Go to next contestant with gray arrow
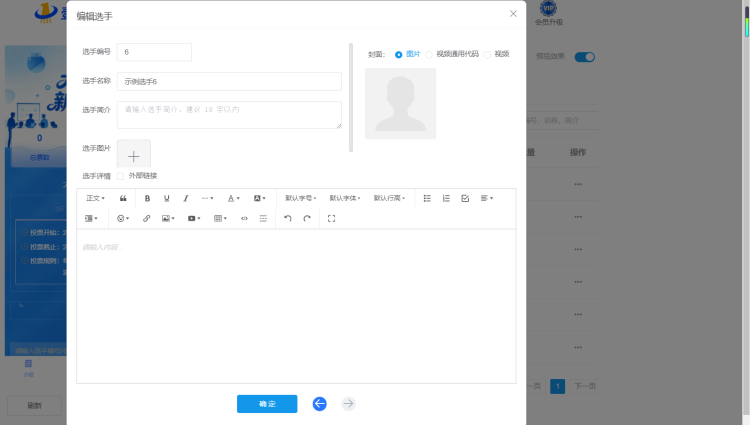750x425 pixels. point(349,404)
